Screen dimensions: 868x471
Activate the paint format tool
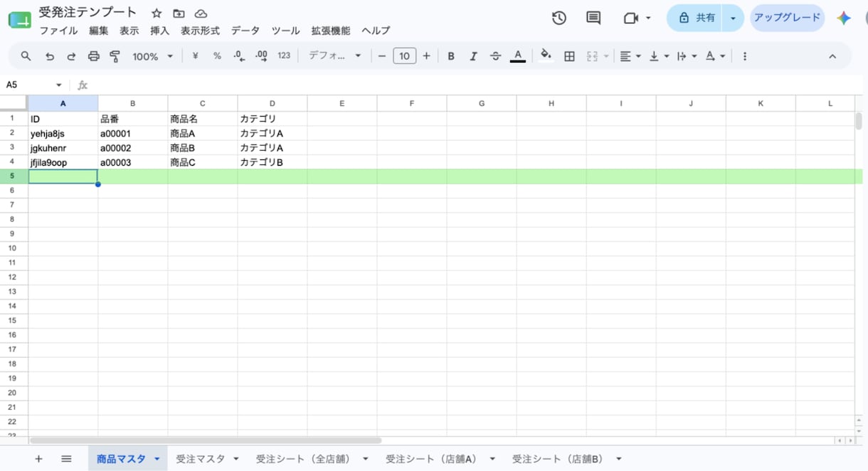pos(115,56)
